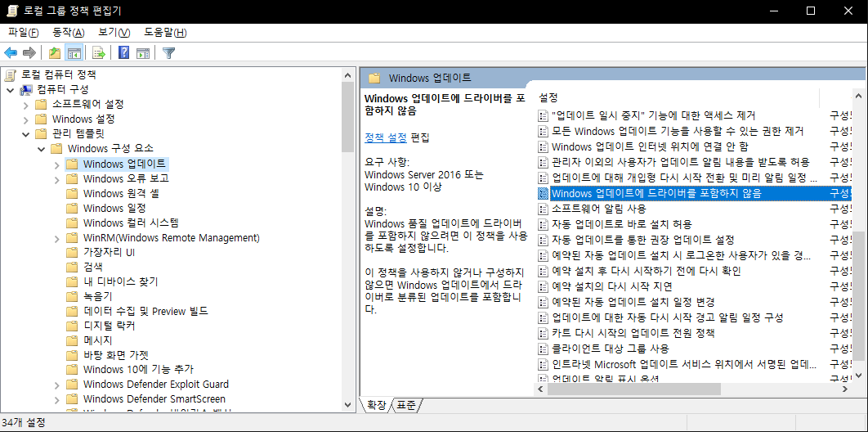
Task: Click the folder icon beside 검색
Action: pos(71,267)
